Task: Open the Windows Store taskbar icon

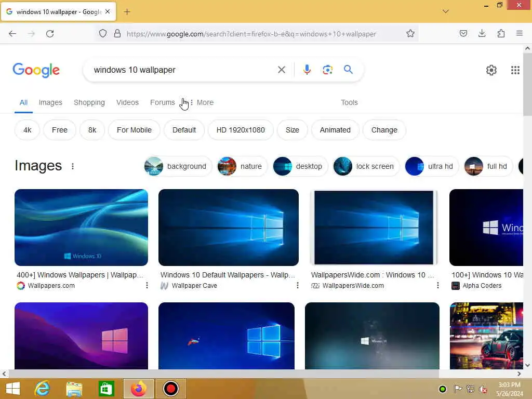Action: tap(106, 389)
